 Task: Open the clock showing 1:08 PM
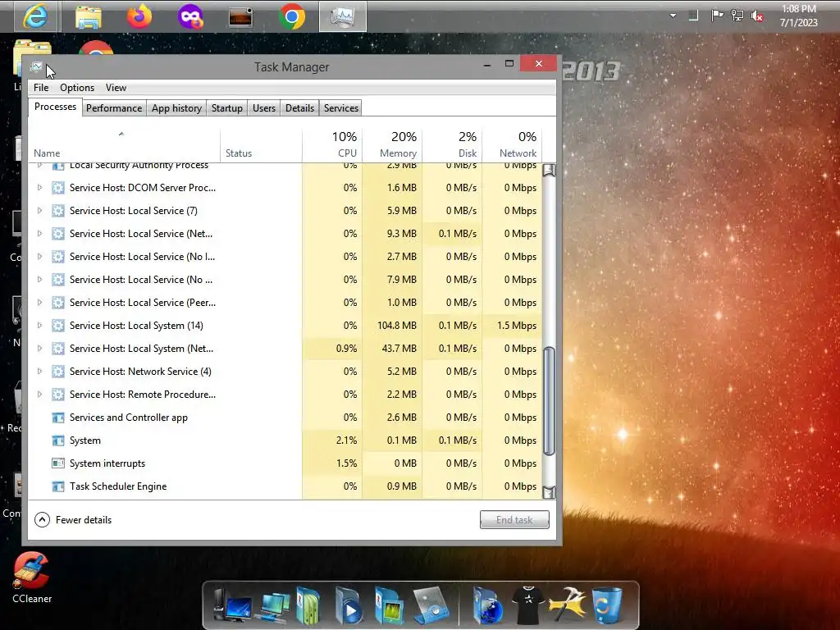click(798, 16)
